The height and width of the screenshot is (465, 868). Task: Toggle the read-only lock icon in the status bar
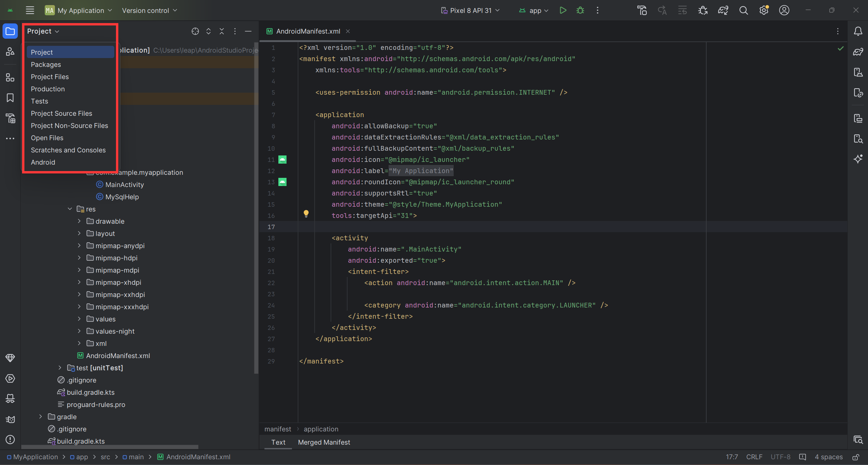click(855, 457)
